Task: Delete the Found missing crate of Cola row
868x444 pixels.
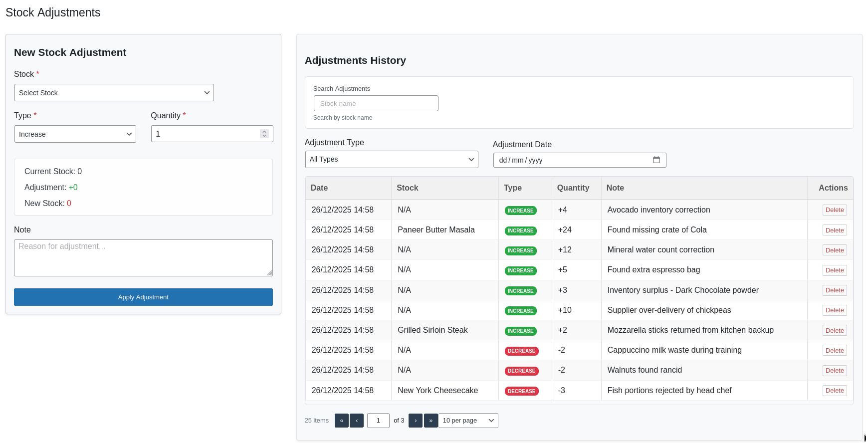Action: [834, 230]
